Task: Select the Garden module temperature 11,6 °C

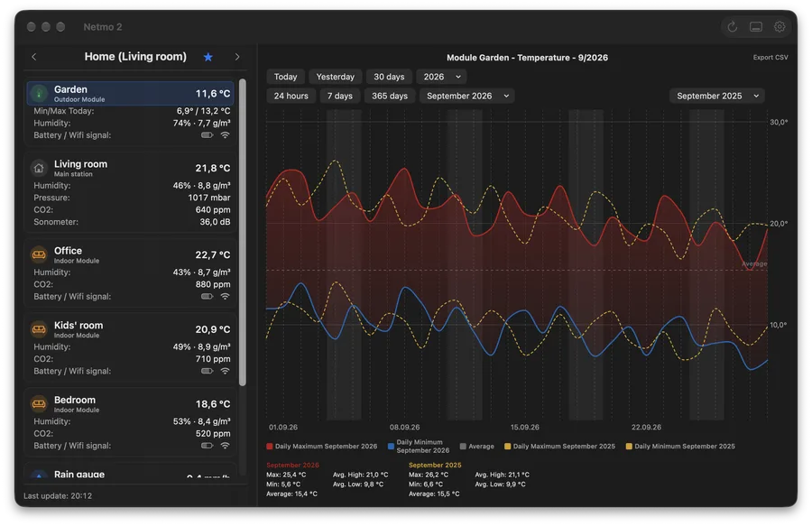Action: coord(212,94)
